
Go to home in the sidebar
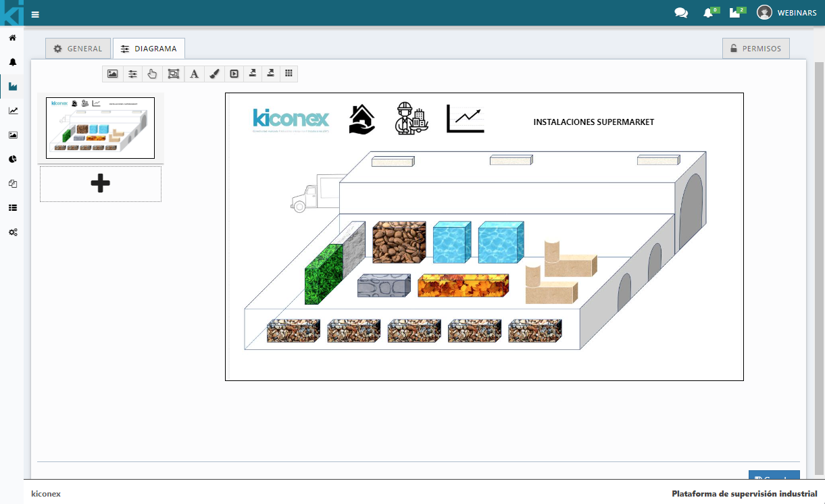click(12, 38)
